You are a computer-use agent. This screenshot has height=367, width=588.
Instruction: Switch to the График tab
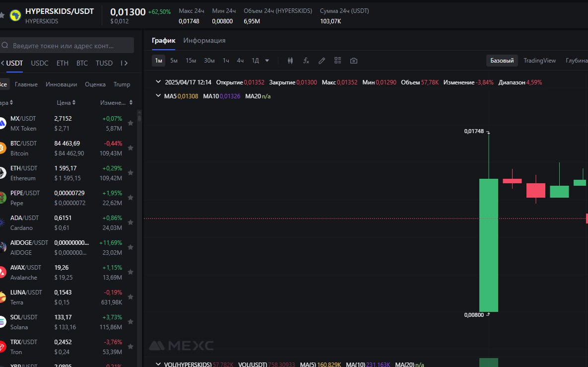coord(164,41)
